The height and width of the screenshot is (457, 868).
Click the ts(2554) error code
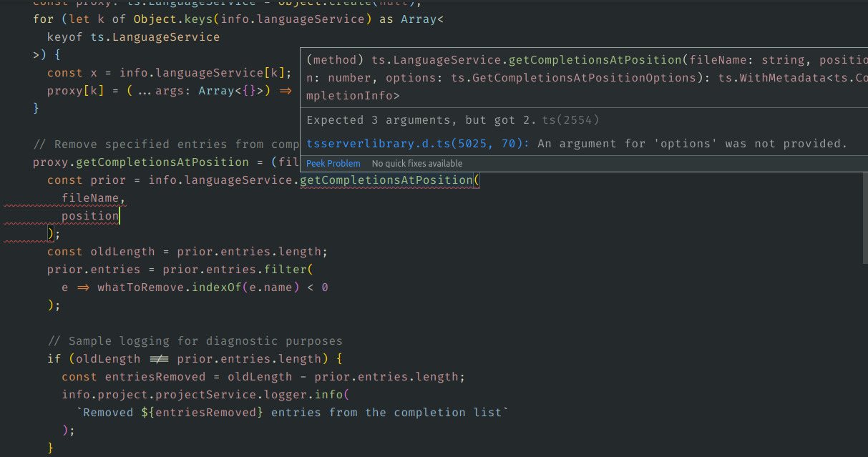(x=571, y=120)
